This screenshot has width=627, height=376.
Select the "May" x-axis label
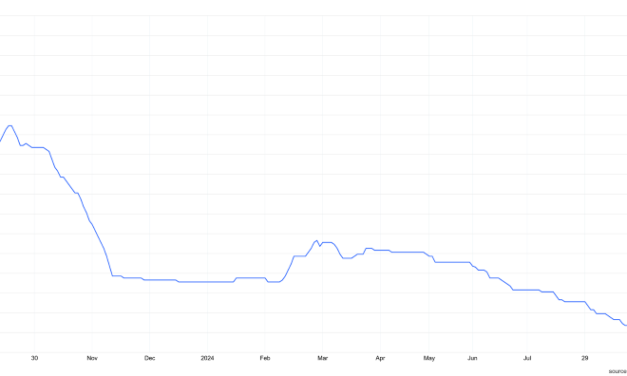coord(429,358)
